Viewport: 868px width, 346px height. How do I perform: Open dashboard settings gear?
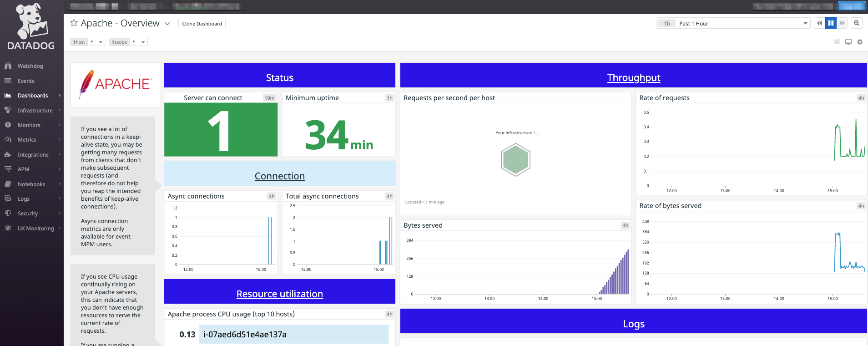click(860, 42)
